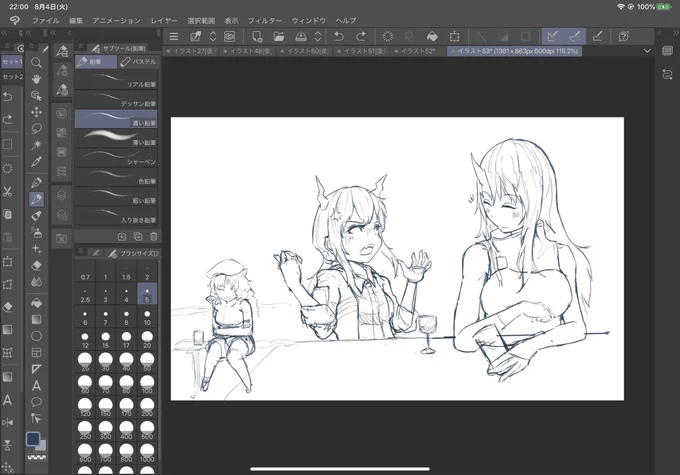The height and width of the screenshot is (475, 680).
Task: Select the Text A tool in tool palette
Action: click(36, 385)
